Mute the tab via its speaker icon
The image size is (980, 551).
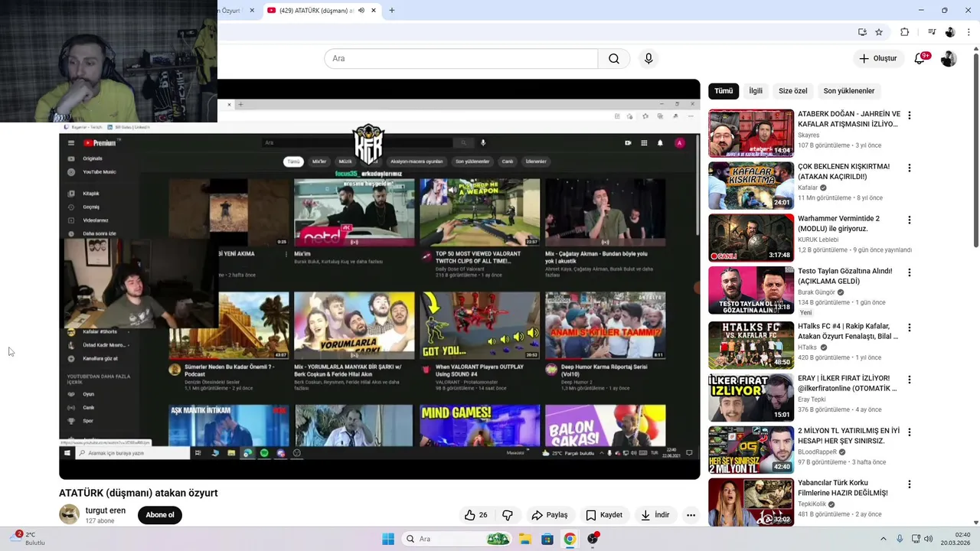click(361, 11)
